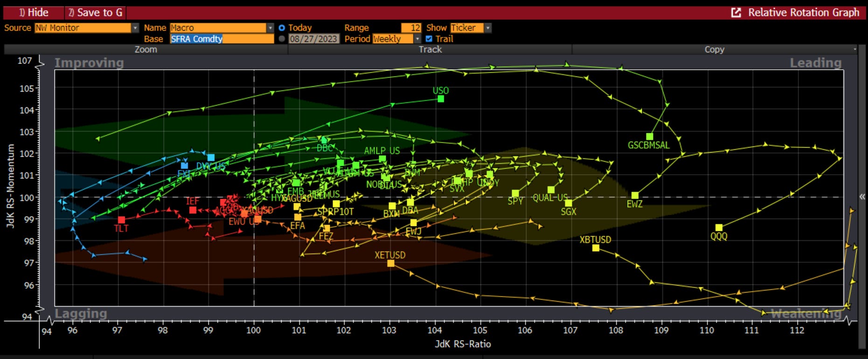Click the JdK RS-Momentum axis title
This screenshot has height=359, width=868.
[x=10, y=186]
